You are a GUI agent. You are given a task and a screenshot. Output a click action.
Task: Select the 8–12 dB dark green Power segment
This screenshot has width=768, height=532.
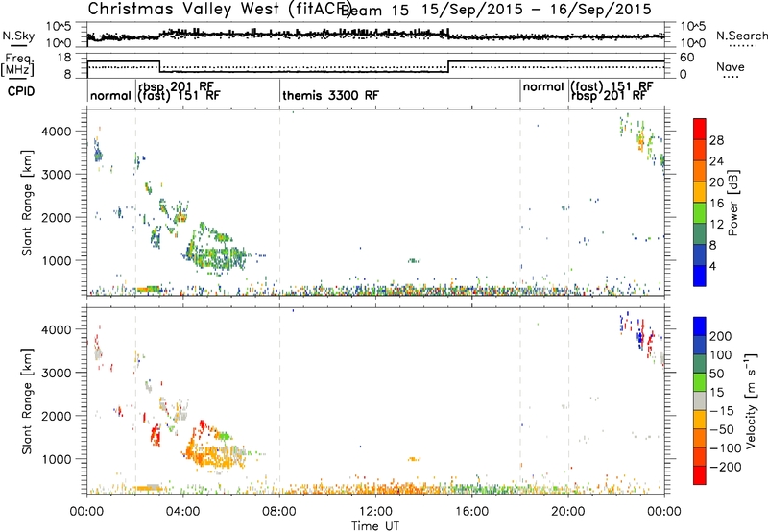(700, 234)
